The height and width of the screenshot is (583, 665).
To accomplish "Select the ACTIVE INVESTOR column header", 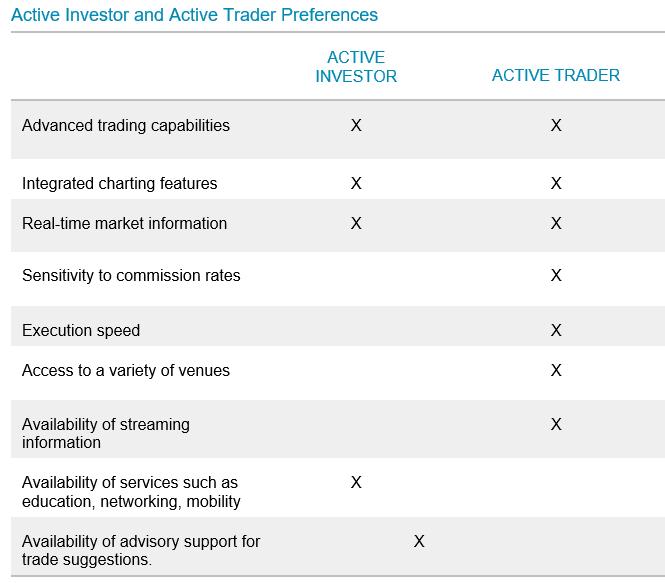I will [356, 67].
